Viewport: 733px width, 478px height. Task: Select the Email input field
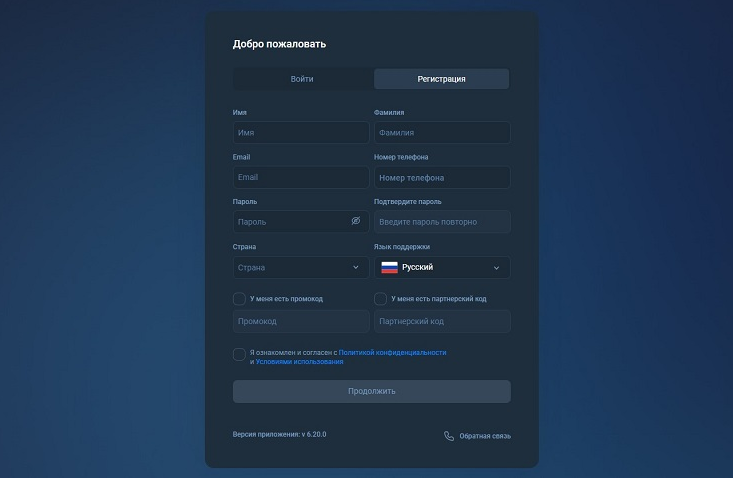301,177
